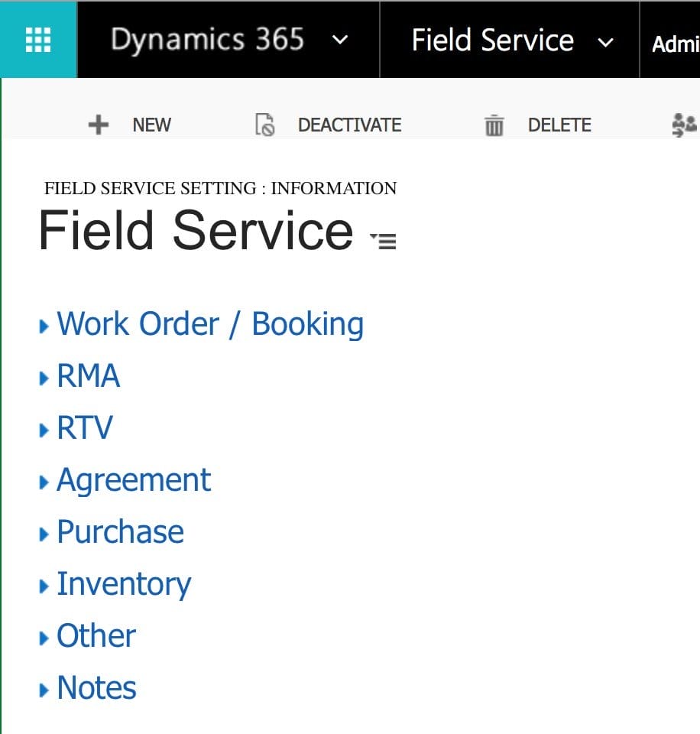Click the Deactivate record icon
Image resolution: width=700 pixels, height=734 pixels.
tap(265, 124)
